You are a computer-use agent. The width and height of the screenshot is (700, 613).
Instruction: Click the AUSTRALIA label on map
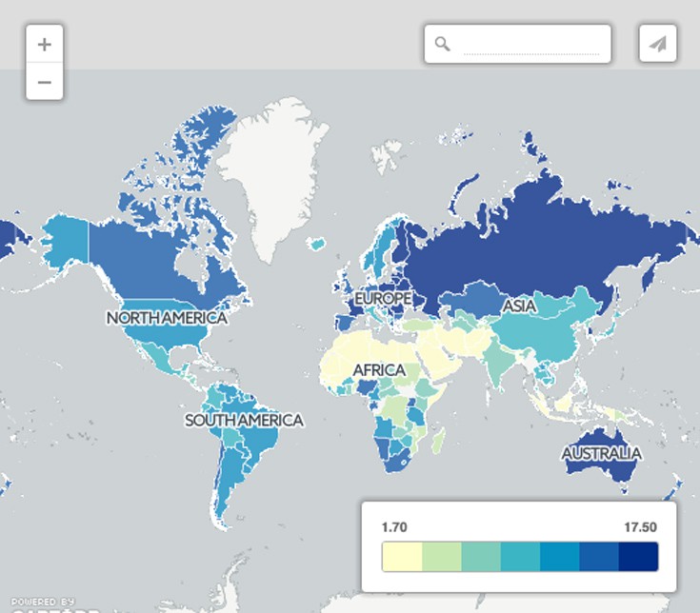point(601,454)
